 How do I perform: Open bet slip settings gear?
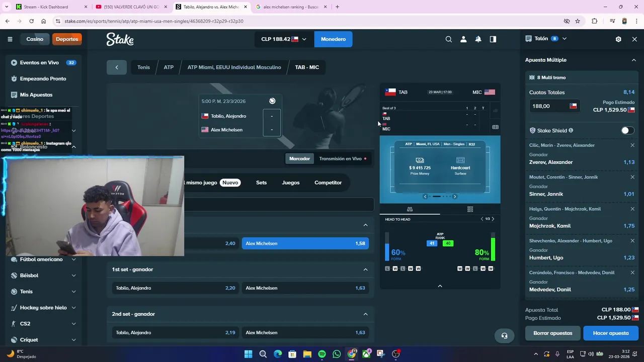pos(618,39)
